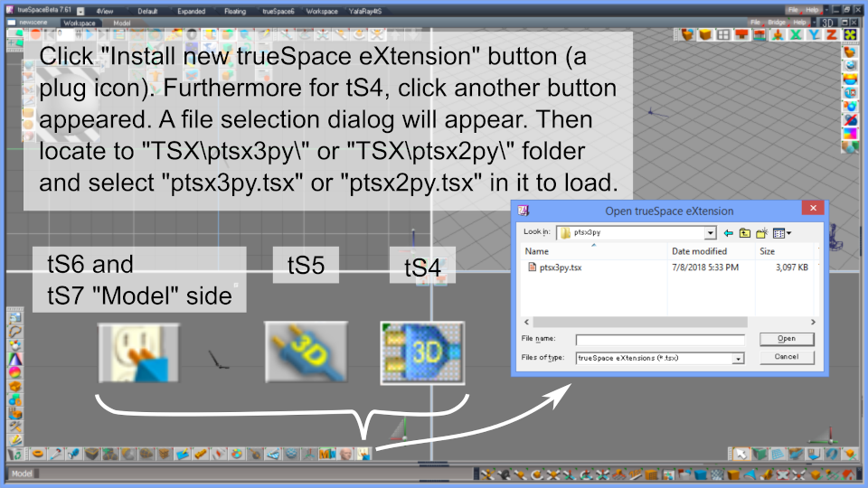The height and width of the screenshot is (488, 868).
Task: Switch to the Workspace tab below title bar
Action: point(80,23)
